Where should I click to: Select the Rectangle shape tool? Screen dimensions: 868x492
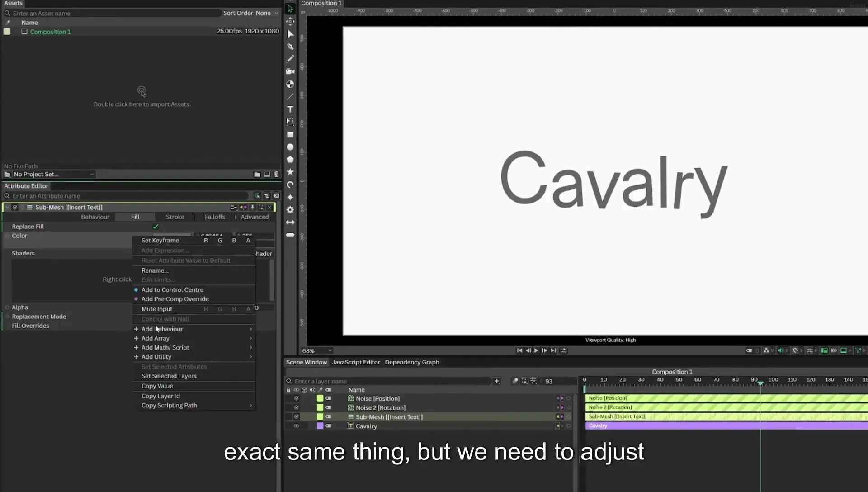pyautogui.click(x=290, y=135)
